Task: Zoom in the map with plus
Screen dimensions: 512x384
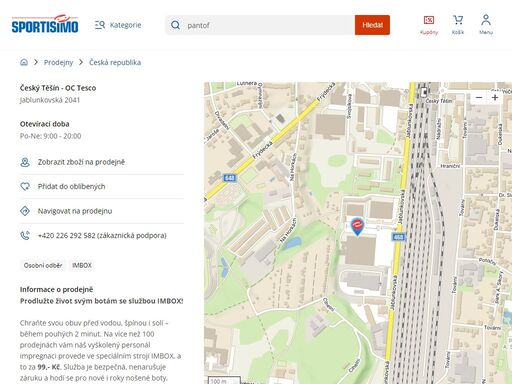Action: point(495,98)
